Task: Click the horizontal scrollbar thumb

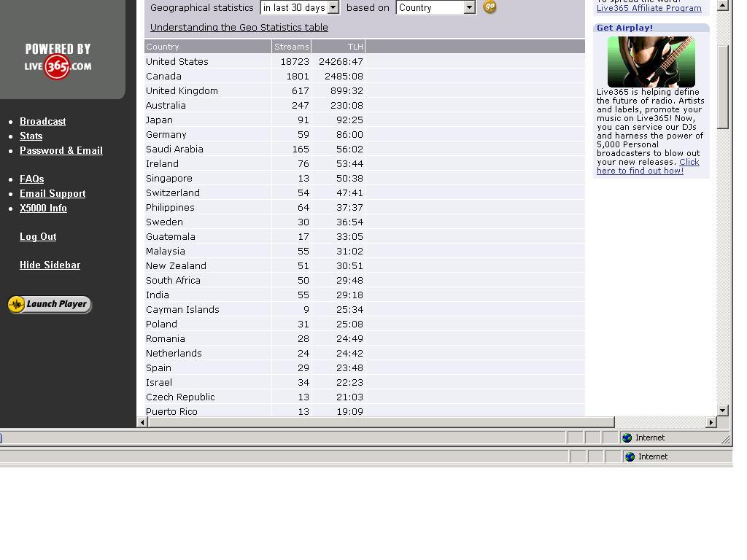Action: point(381,422)
